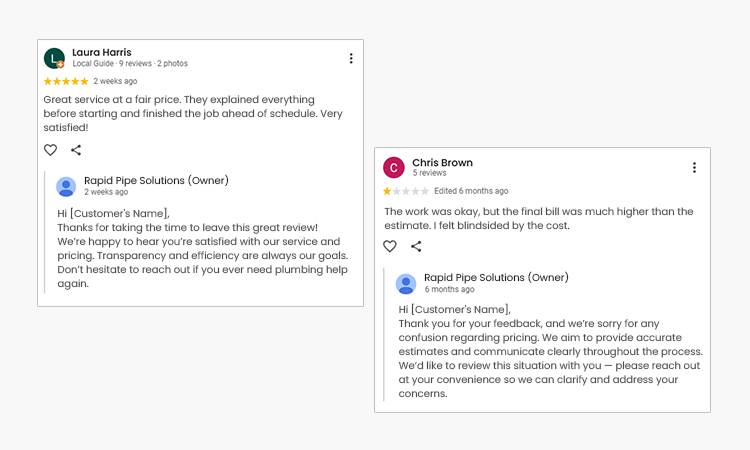Click Chris Brown's profile avatar
This screenshot has height=450, width=750.
[394, 168]
